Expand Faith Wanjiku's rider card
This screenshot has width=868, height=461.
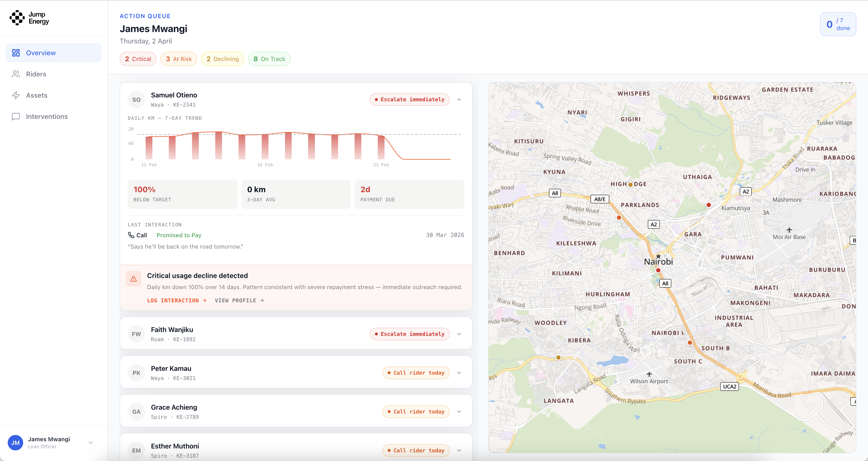(459, 334)
